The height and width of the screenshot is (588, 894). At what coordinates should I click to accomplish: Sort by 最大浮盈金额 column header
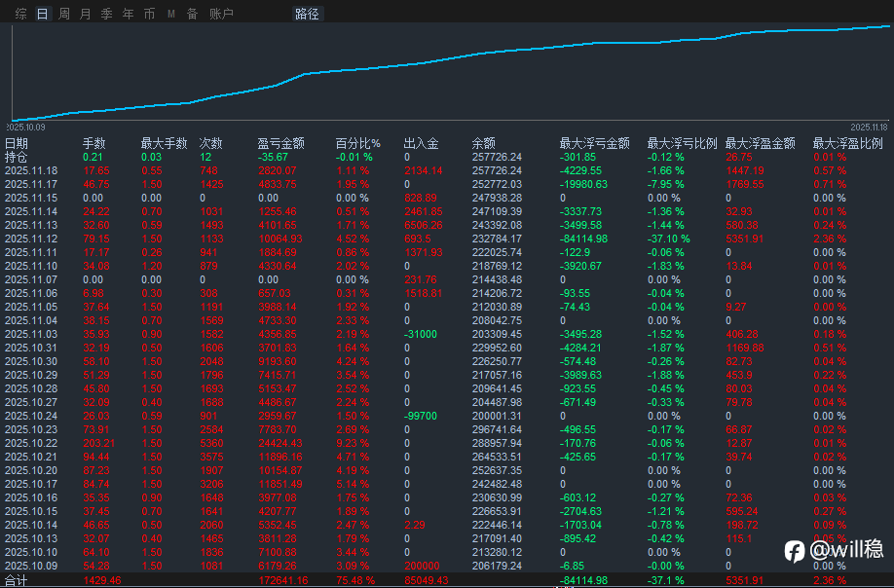tap(760, 143)
